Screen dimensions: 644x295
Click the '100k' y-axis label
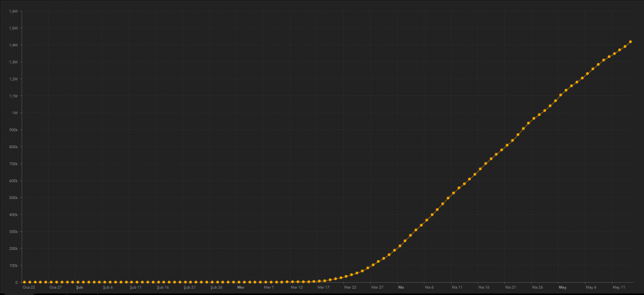[14, 265]
